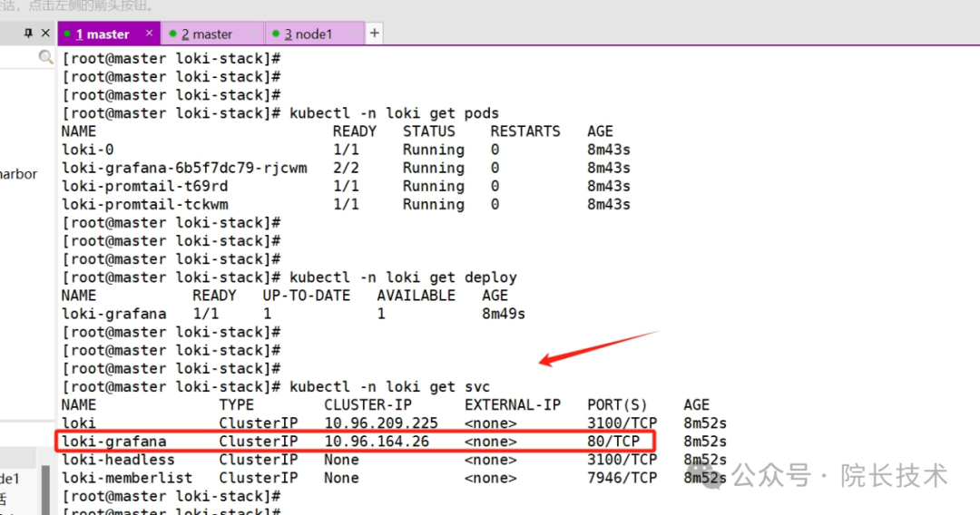The height and width of the screenshot is (515, 980).
Task: Click the loki-memberlist service name
Action: (x=127, y=478)
